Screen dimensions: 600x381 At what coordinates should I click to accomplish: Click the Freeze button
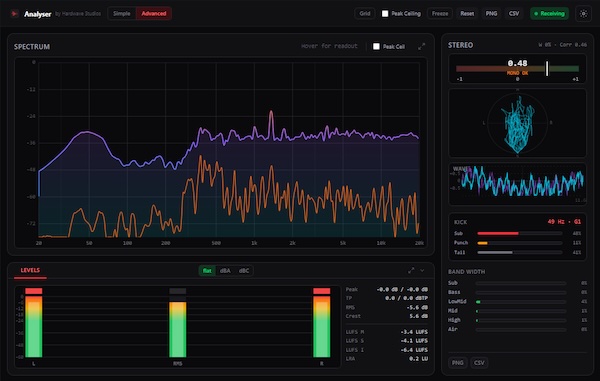tap(440, 13)
